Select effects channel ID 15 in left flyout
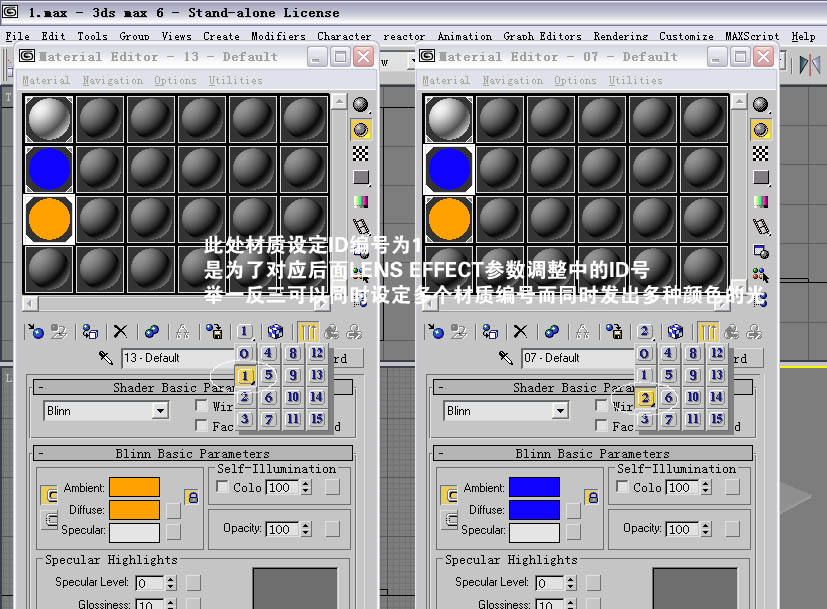 pyautogui.click(x=316, y=419)
